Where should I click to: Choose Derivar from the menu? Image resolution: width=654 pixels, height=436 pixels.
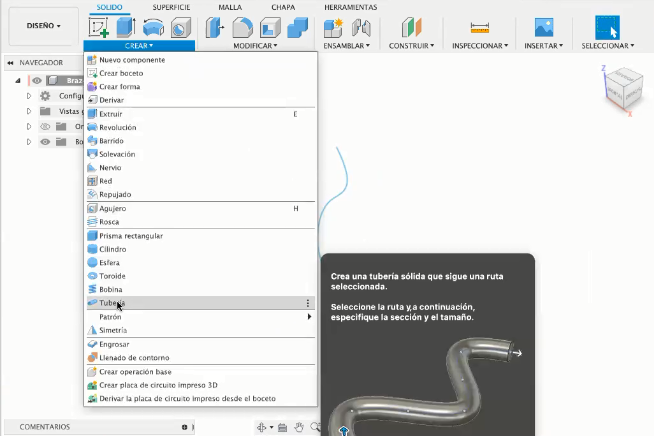(x=201, y=100)
